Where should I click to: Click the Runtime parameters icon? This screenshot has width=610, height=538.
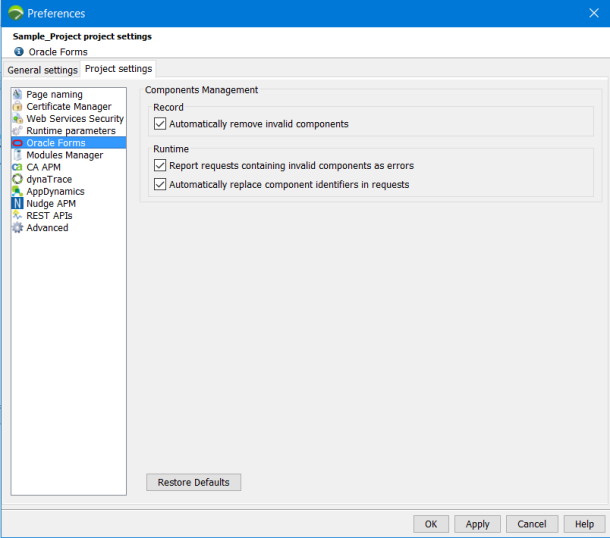[x=17, y=131]
